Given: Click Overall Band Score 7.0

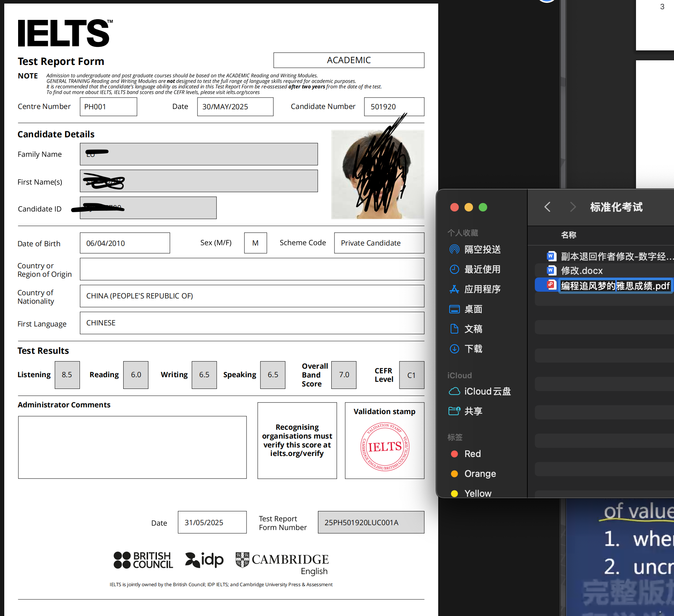Looking at the screenshot, I should (x=344, y=375).
